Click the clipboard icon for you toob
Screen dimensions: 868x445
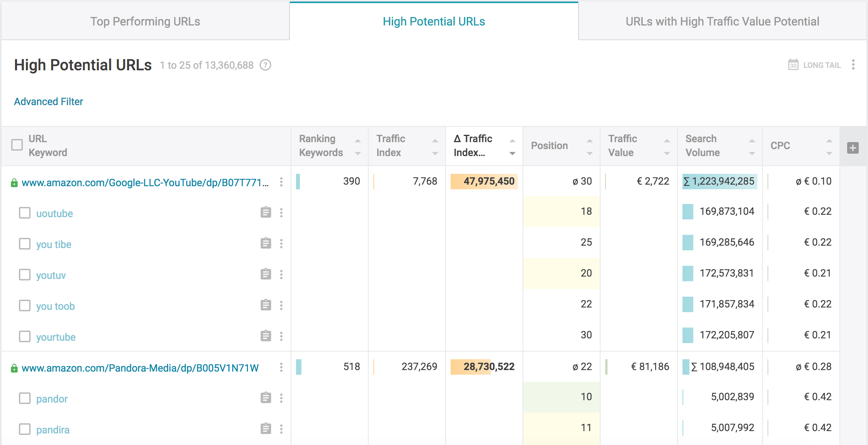(x=266, y=305)
